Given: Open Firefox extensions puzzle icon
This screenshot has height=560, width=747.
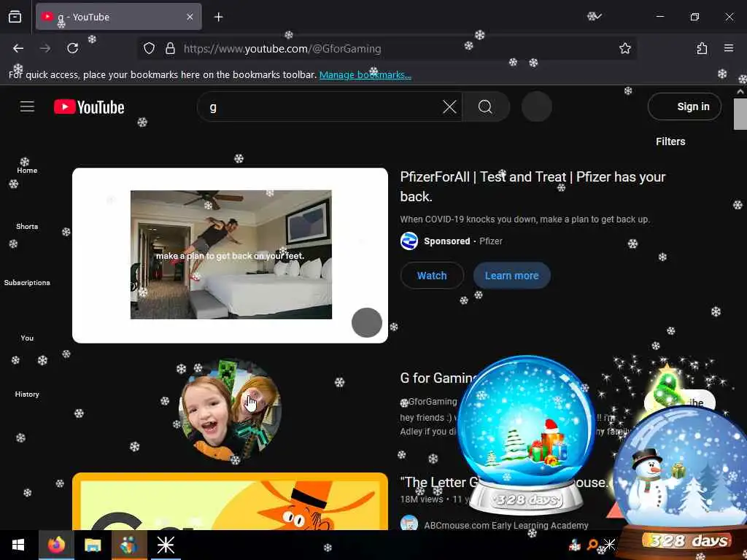Looking at the screenshot, I should click(x=701, y=48).
